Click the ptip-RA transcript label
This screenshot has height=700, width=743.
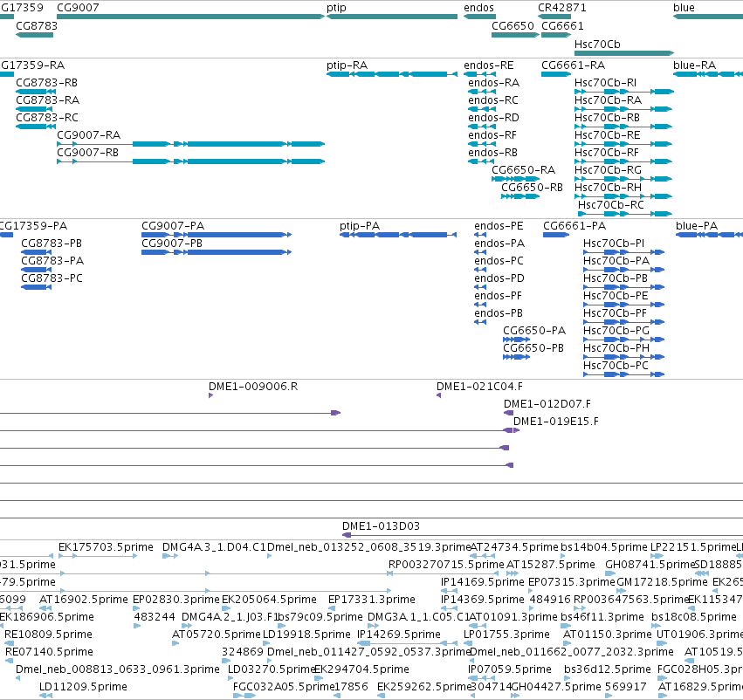pyautogui.click(x=347, y=65)
